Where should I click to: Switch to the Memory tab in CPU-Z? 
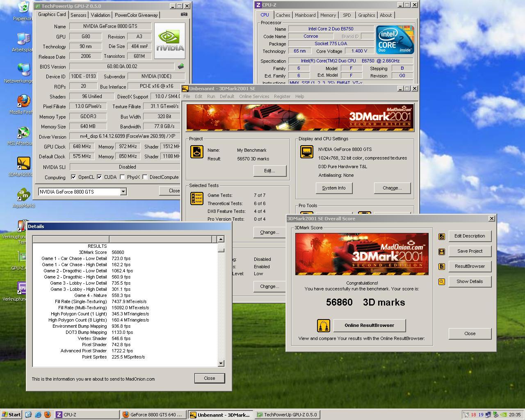click(328, 15)
